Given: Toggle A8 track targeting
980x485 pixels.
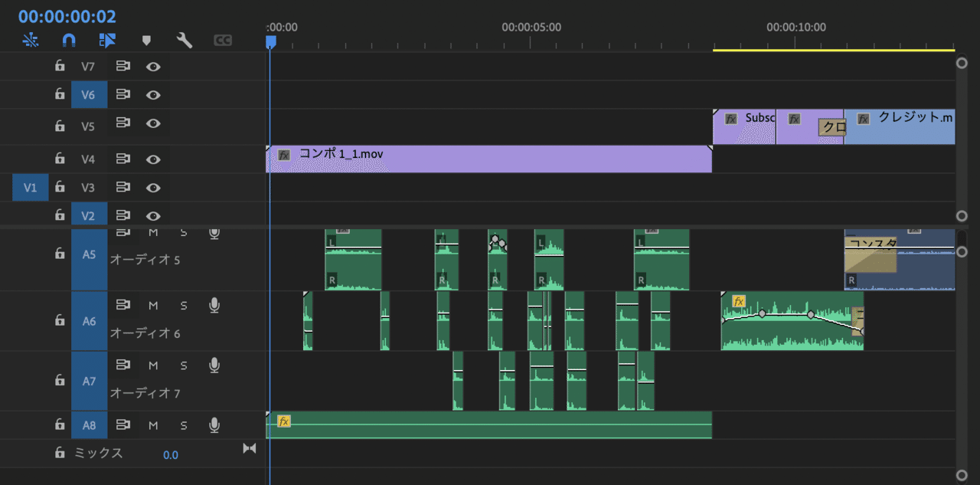Looking at the screenshot, I should (89, 425).
